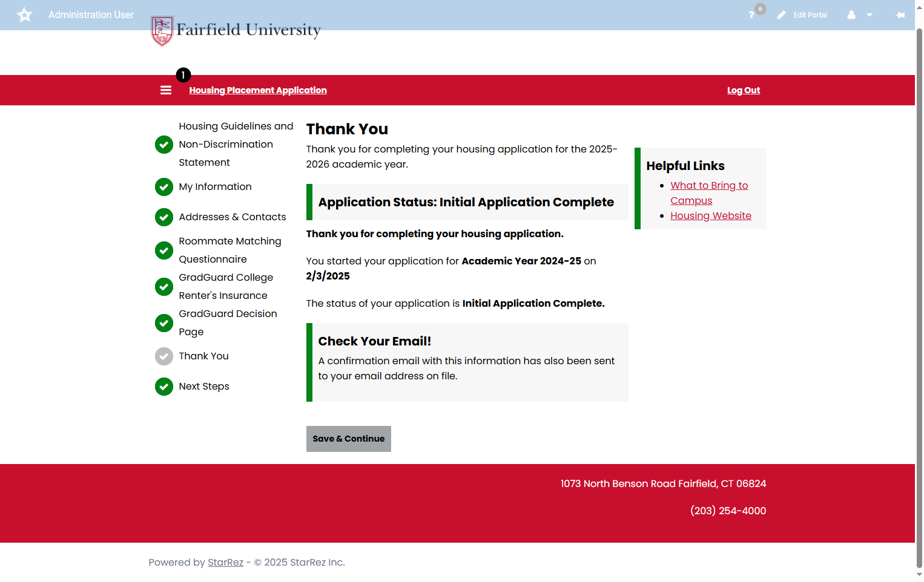Click the phone number (203) 254-4000
Viewport: 924px width, 582px height.
tap(728, 511)
